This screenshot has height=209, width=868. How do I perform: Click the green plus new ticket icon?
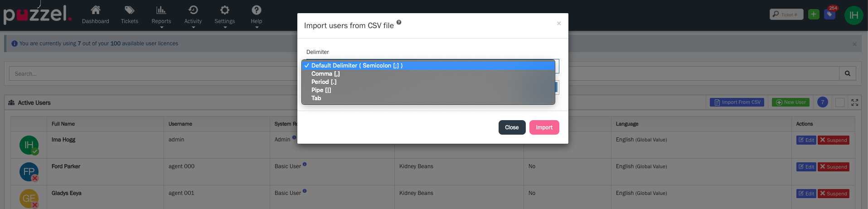point(814,15)
